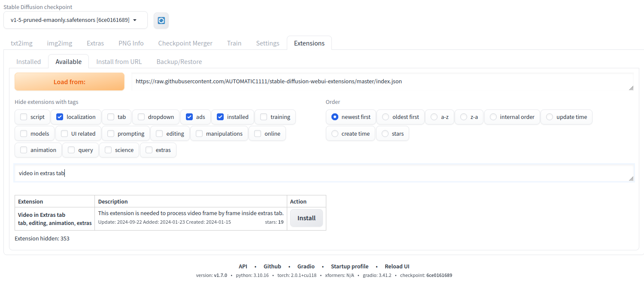The width and height of the screenshot is (644, 298).
Task: Click the Reload UI footer link
Action: 397,266
